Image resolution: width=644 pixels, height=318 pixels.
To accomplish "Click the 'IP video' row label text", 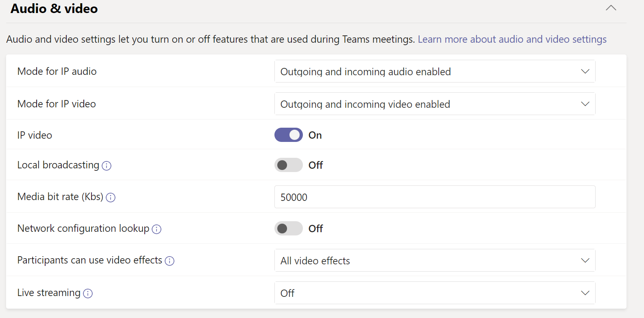I will (35, 135).
